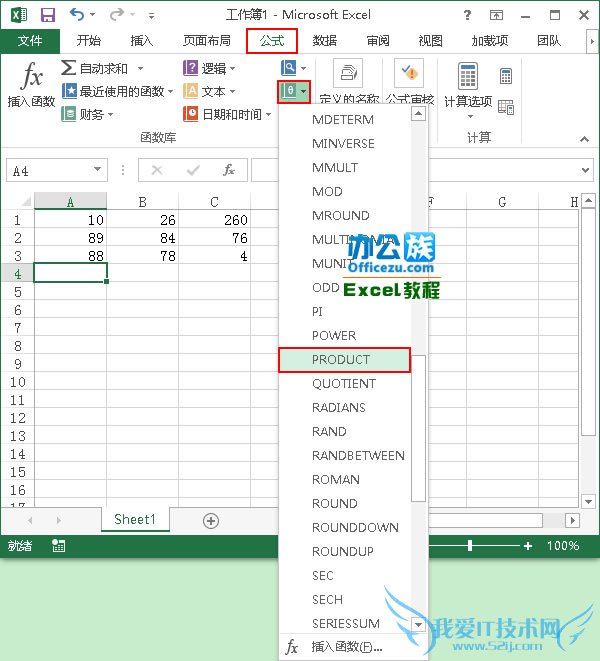This screenshot has height=661, width=600.
Task: Open the AutoSum sigma tool
Action: click(x=69, y=67)
